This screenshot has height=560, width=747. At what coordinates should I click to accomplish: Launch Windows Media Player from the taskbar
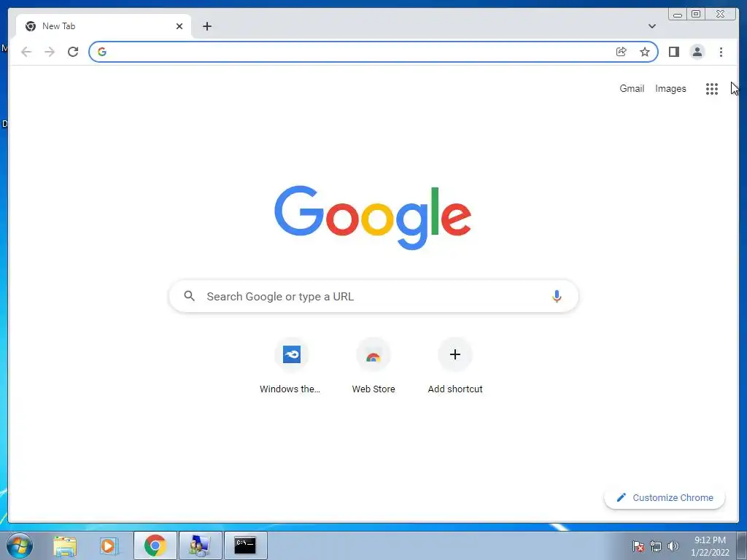pyautogui.click(x=109, y=545)
